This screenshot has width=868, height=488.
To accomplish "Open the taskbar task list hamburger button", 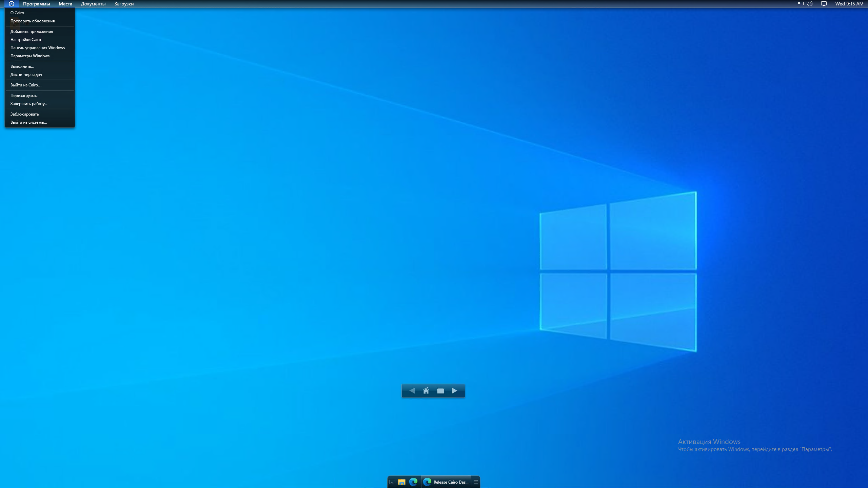I will (x=476, y=482).
